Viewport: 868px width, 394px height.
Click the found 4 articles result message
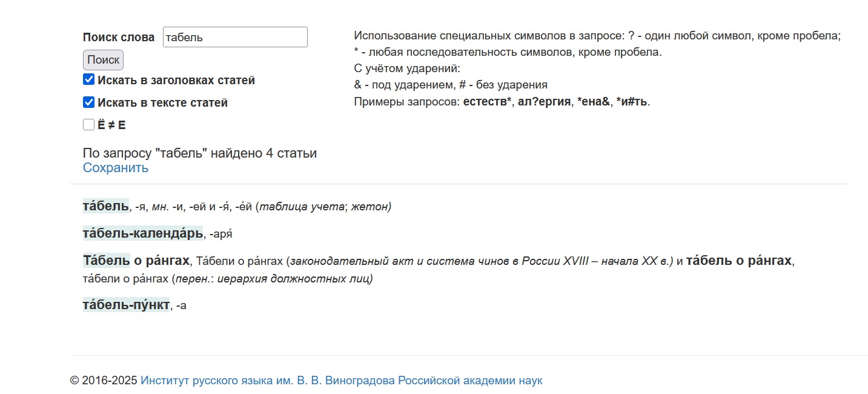point(199,153)
